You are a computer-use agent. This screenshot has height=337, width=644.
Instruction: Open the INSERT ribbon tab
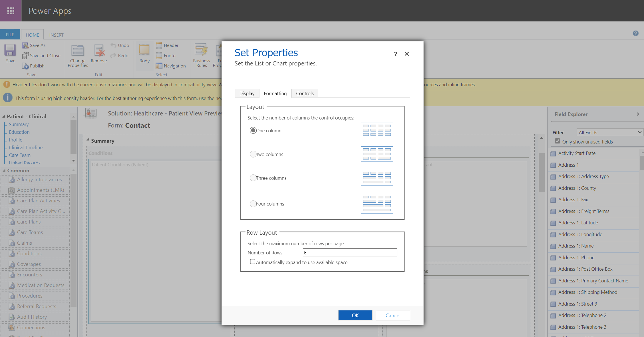(x=56, y=35)
